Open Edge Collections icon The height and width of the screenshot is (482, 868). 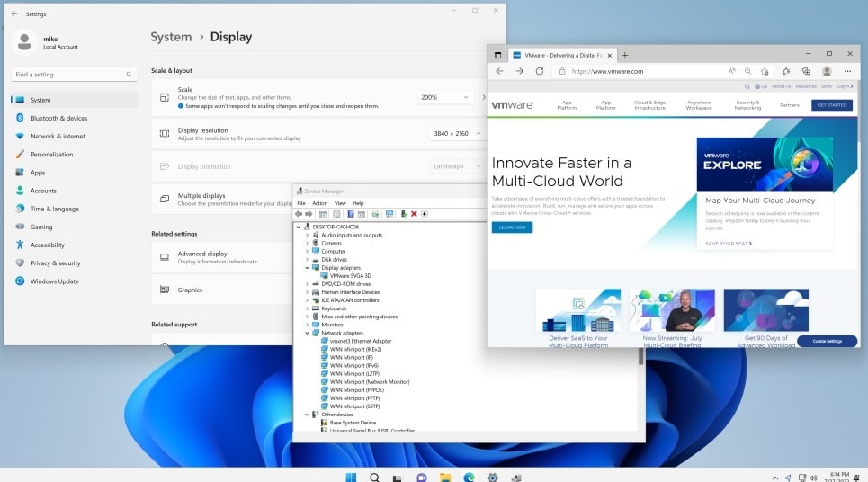click(806, 71)
